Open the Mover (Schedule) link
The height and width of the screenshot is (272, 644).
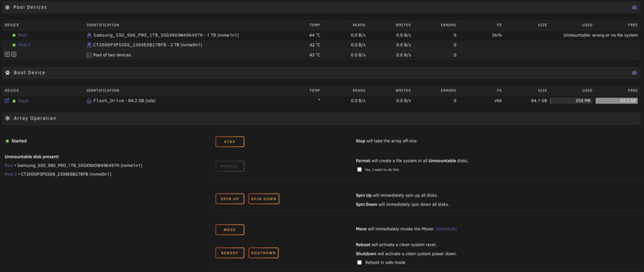tap(446, 229)
